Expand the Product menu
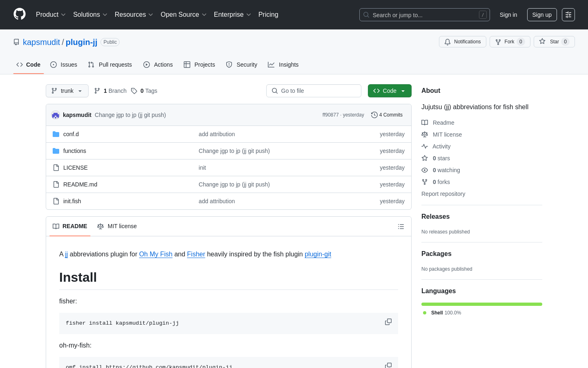 tap(51, 15)
